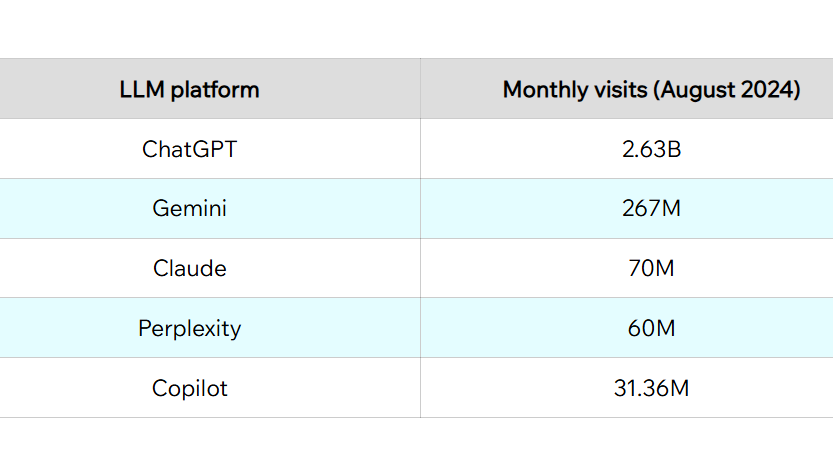Viewport: 833px width, 468px height.
Task: Select the 60M visits cell
Action: coord(651,328)
